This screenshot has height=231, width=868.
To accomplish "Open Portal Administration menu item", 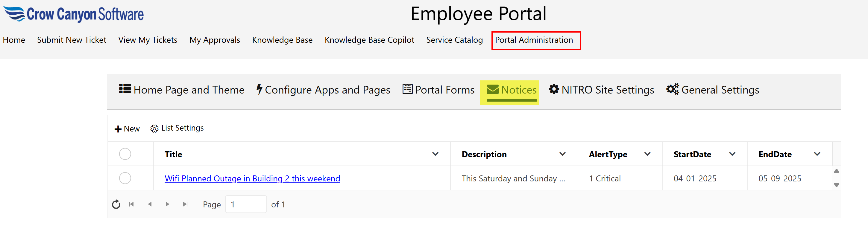I will (x=534, y=40).
